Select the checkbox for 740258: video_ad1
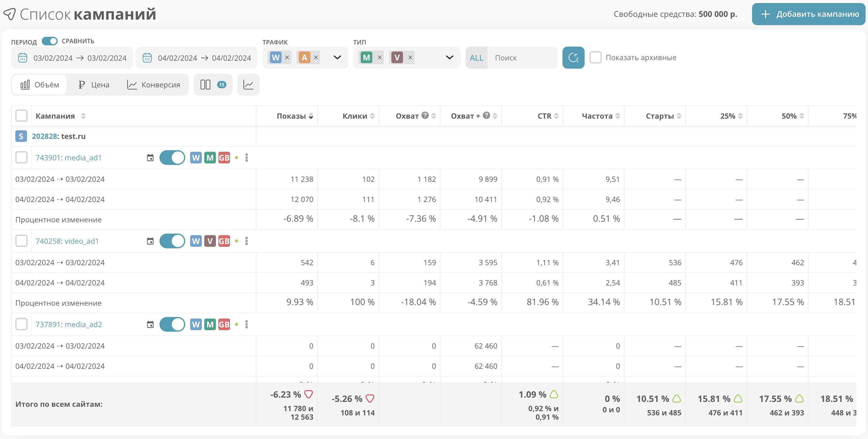868x439 pixels. pos(21,241)
